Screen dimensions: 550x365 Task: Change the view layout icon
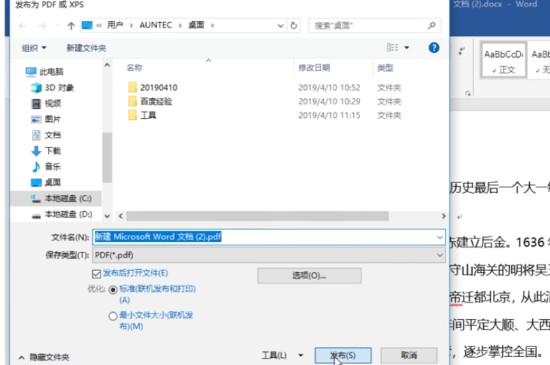pos(393,47)
